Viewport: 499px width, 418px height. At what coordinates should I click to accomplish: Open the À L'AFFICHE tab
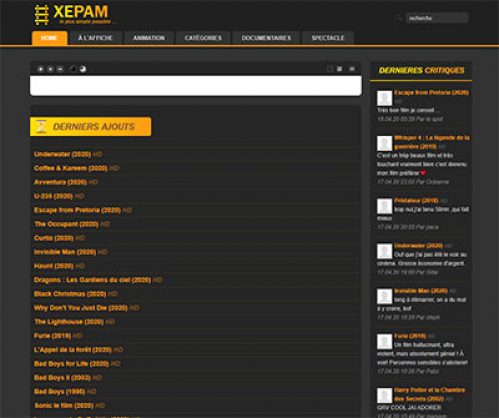[95, 38]
